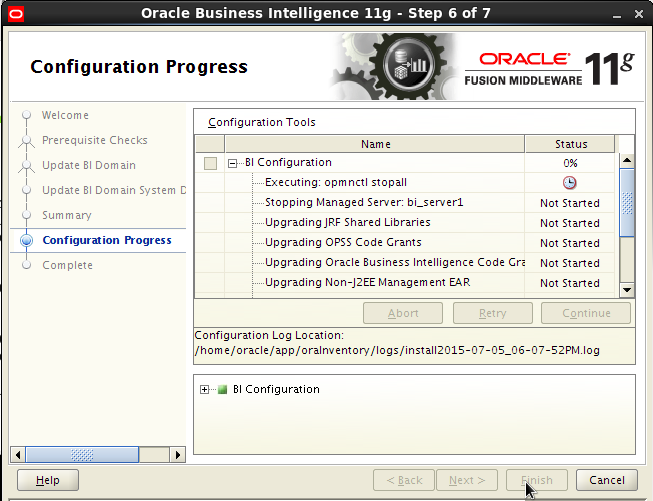
Task: Click the Abort button
Action: (x=403, y=313)
